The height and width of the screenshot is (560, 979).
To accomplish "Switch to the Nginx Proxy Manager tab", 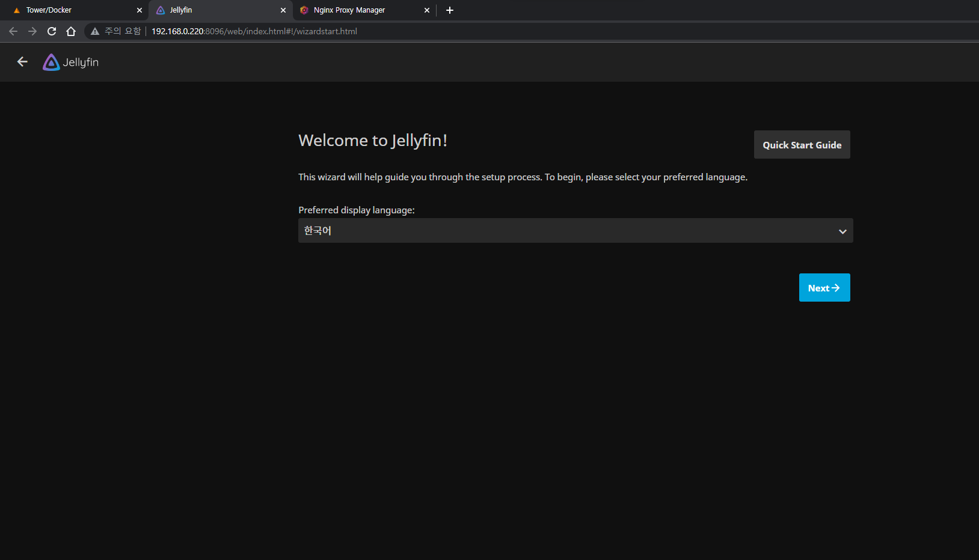I will point(364,10).
